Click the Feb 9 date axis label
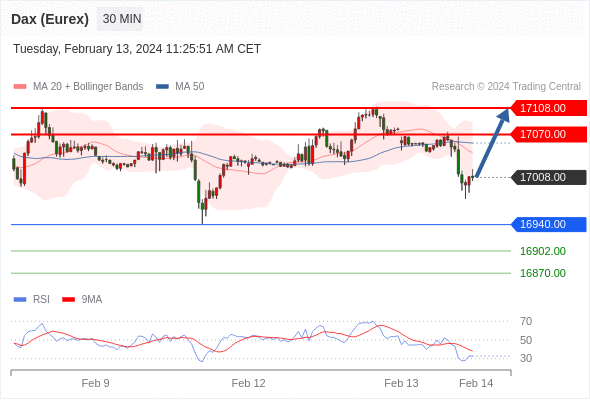This screenshot has width=590, height=400. (x=96, y=383)
